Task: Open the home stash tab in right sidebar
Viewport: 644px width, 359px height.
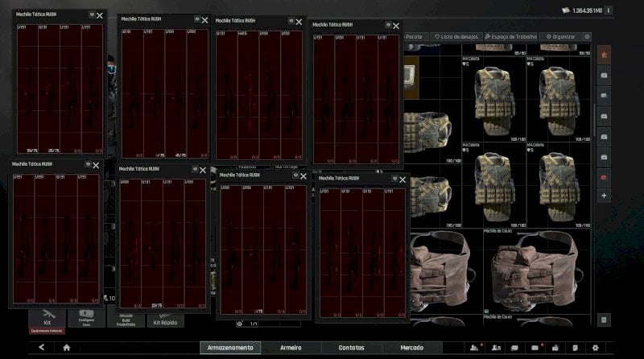Action: click(604, 55)
